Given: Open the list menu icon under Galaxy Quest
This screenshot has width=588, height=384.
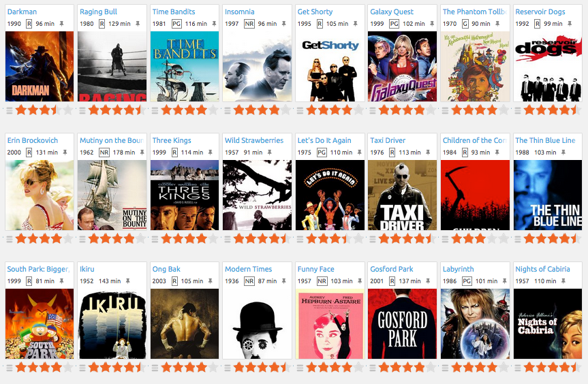Looking at the screenshot, I should (x=373, y=110).
